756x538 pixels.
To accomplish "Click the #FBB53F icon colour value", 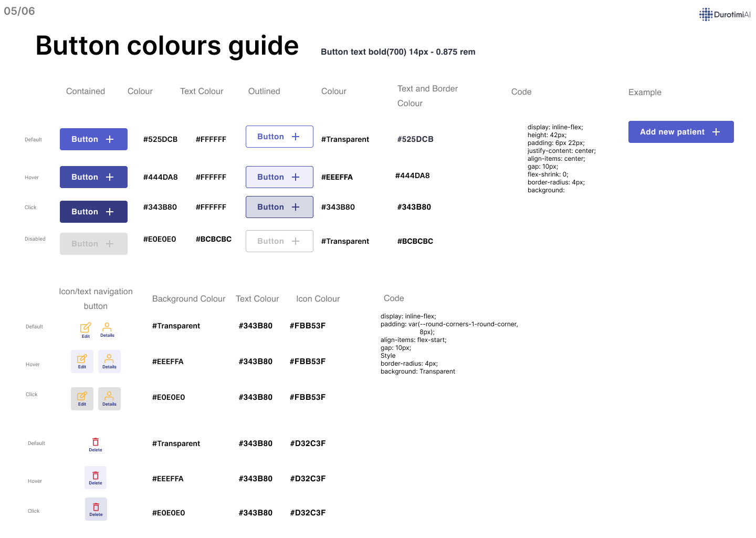I will click(308, 325).
